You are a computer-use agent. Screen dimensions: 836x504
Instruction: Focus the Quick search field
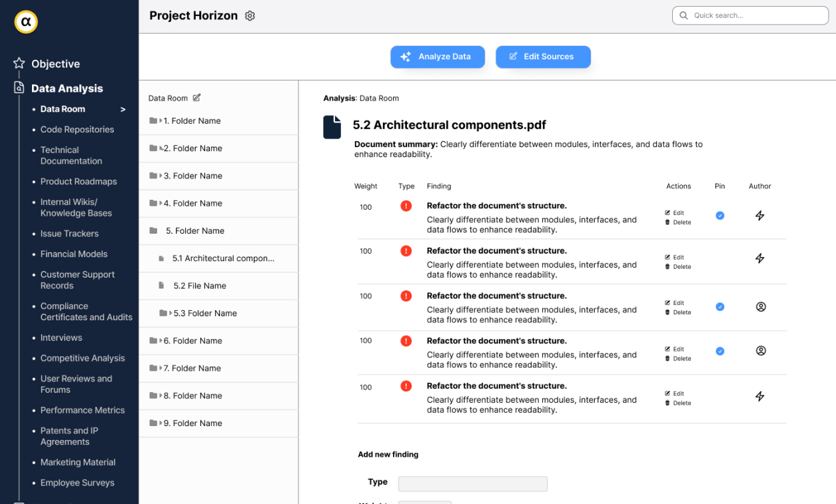750,15
